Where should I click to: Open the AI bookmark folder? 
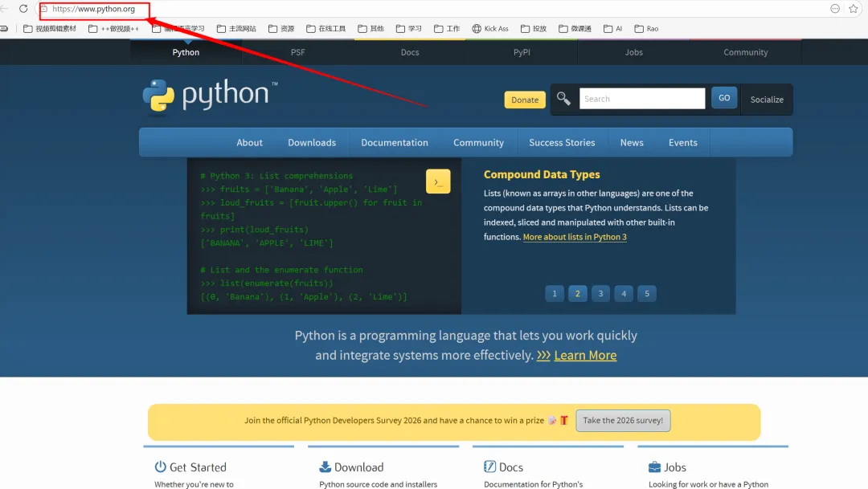point(612,29)
